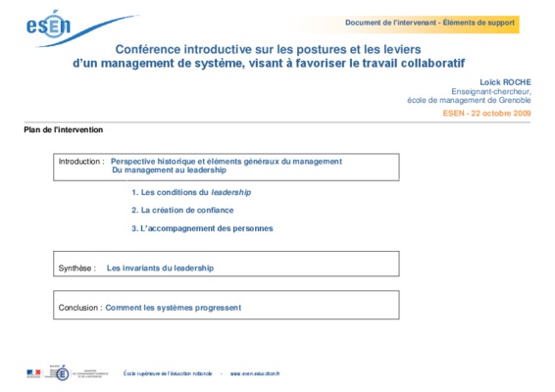Click the ESEN logo at top left
The height and width of the screenshot is (392, 555).
click(82, 28)
